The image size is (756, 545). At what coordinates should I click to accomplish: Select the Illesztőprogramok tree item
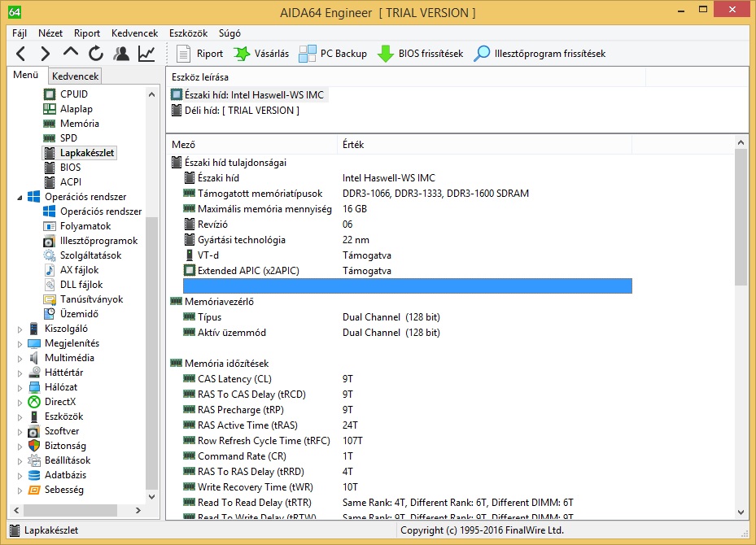(x=98, y=241)
